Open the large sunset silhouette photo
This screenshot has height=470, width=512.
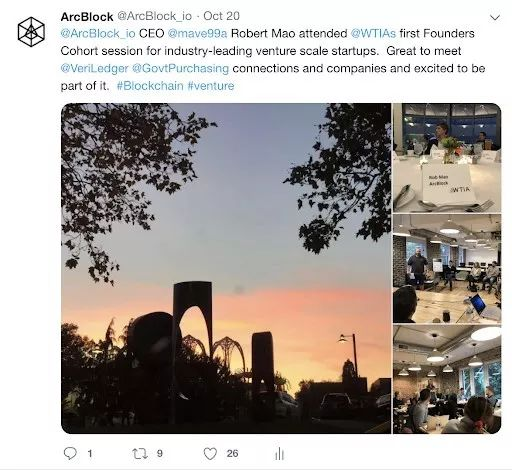point(226,268)
